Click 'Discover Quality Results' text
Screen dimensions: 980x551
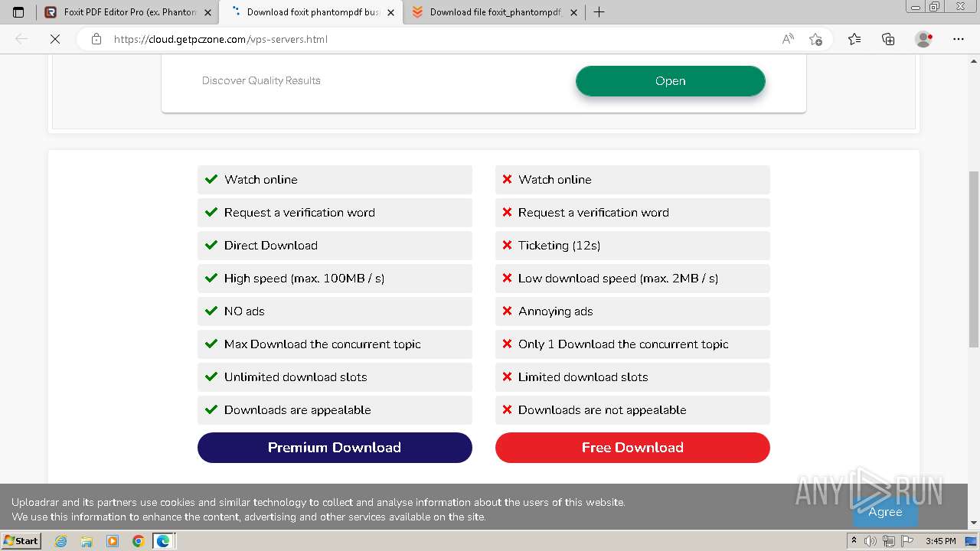tap(261, 80)
